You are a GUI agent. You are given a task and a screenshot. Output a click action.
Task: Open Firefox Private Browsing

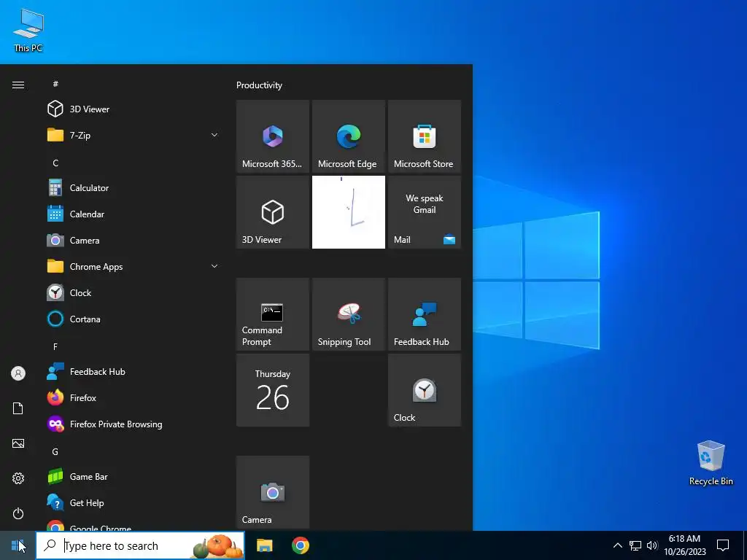(133, 424)
